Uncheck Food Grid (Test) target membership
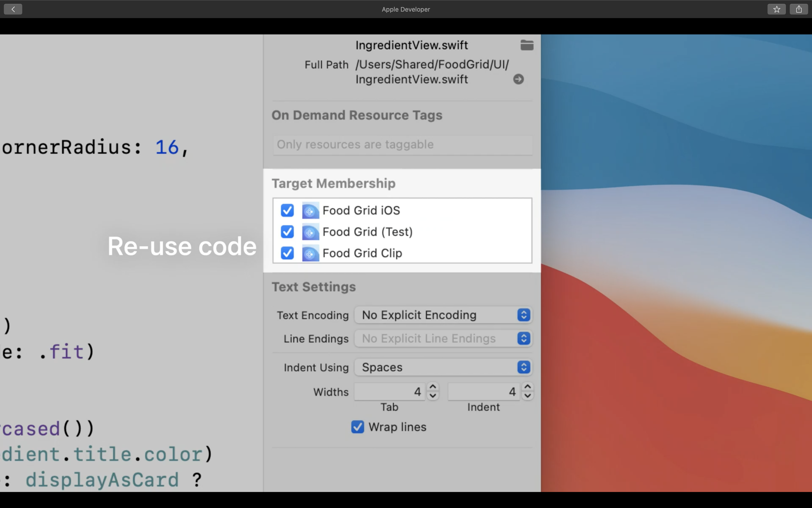 coord(287,232)
